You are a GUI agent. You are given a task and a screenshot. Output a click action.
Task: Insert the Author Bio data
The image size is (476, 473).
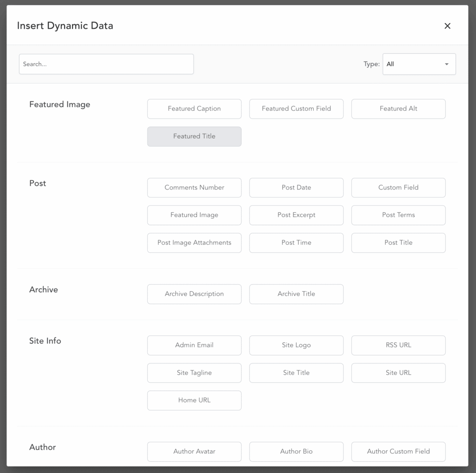point(296,452)
